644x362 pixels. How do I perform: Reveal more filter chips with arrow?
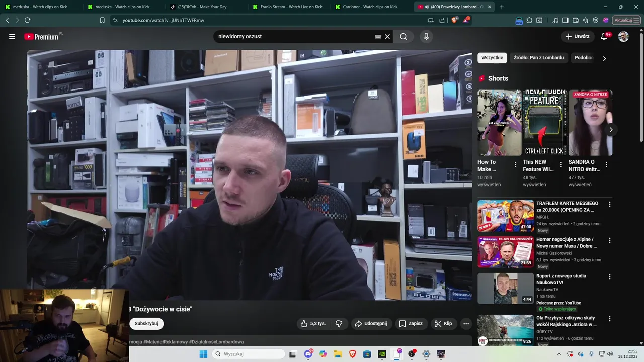coord(604,58)
